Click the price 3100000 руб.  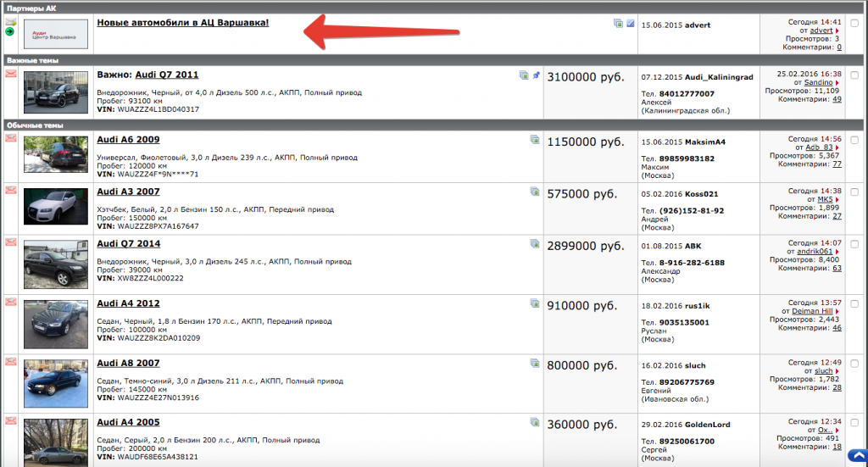coord(586,77)
